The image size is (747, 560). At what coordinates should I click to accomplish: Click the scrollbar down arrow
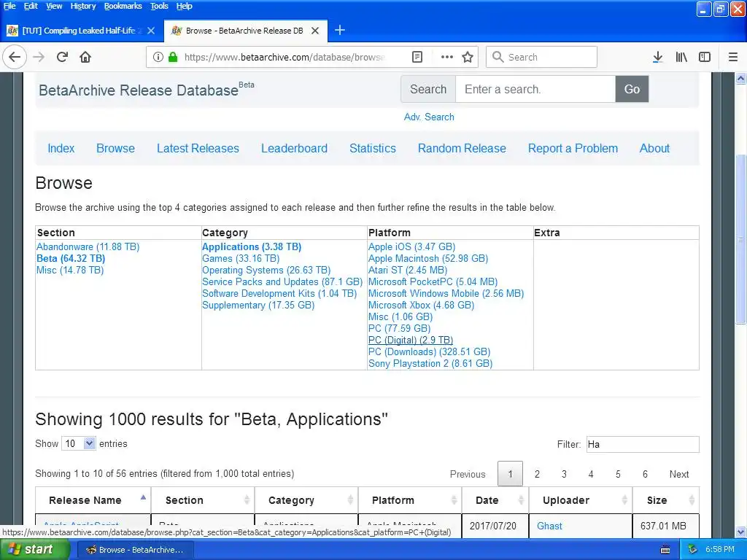[x=741, y=532]
